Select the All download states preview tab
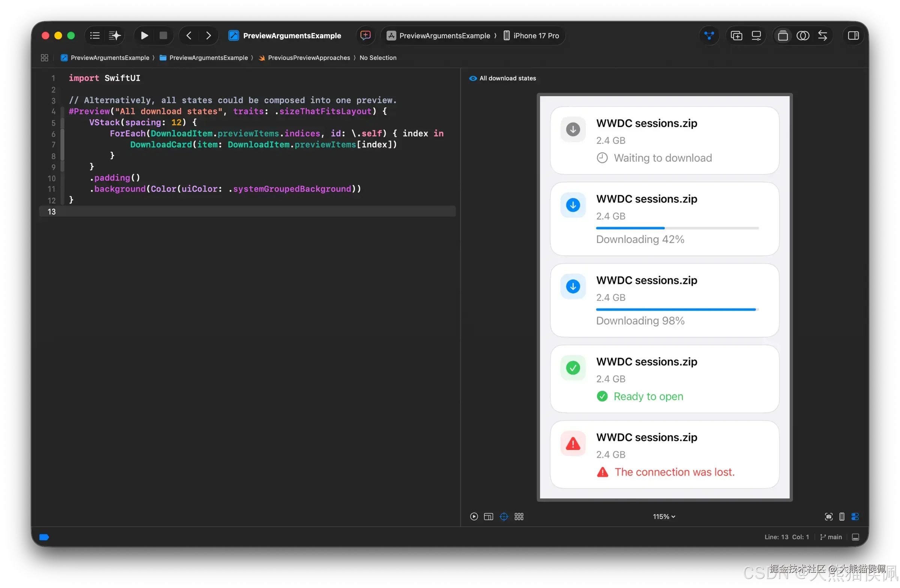Screen dimensions: 900x588 pos(507,78)
